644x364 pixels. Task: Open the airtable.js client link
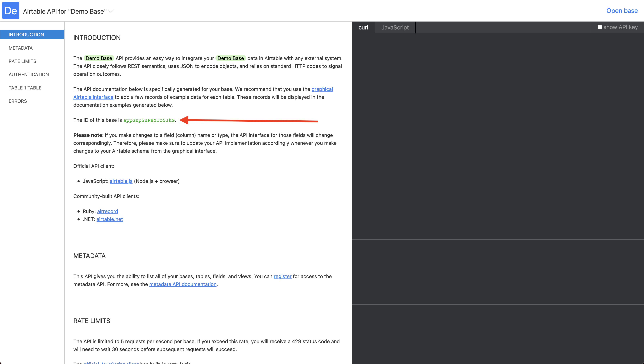point(121,181)
